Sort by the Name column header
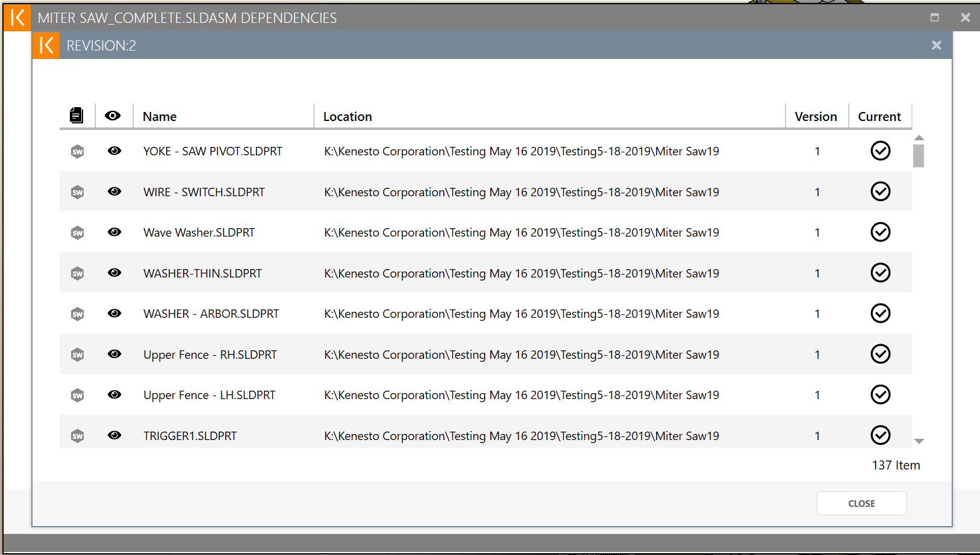Viewport: 980px width, 555px height. [160, 117]
